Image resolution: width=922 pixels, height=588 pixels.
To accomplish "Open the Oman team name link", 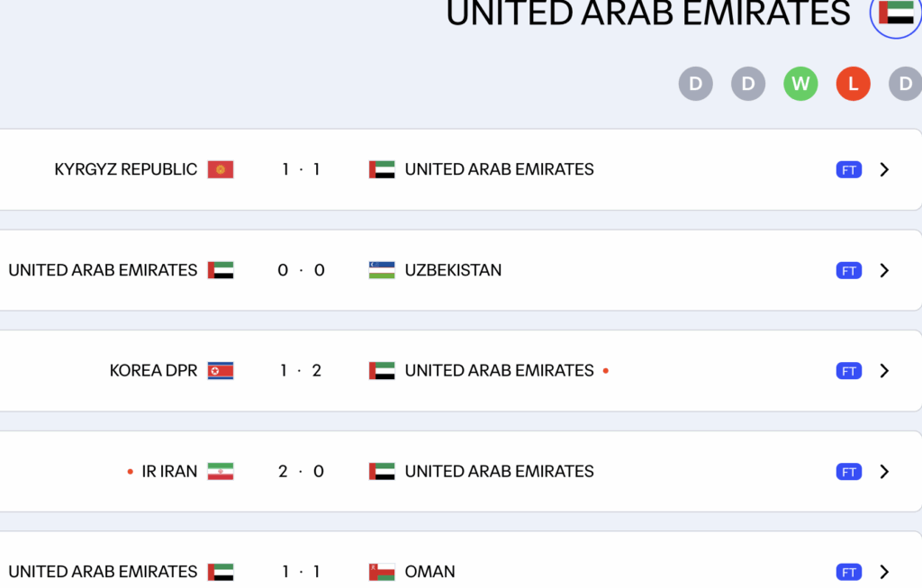I will (x=429, y=572).
